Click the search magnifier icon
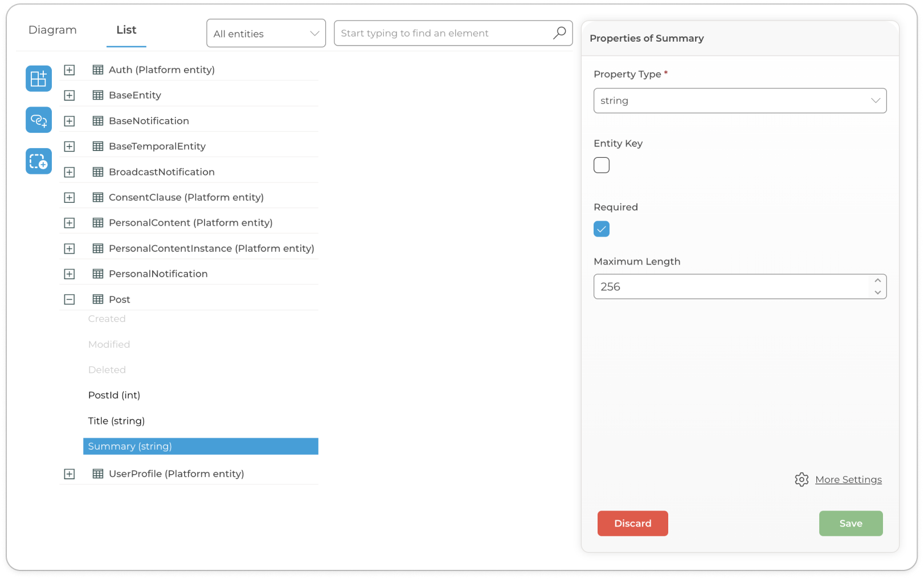The height and width of the screenshot is (579, 924). pos(559,33)
